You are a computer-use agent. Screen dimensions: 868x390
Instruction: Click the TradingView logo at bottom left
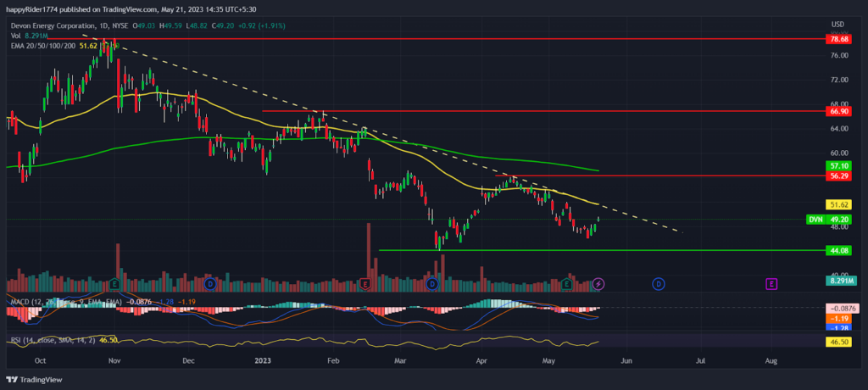[34, 380]
